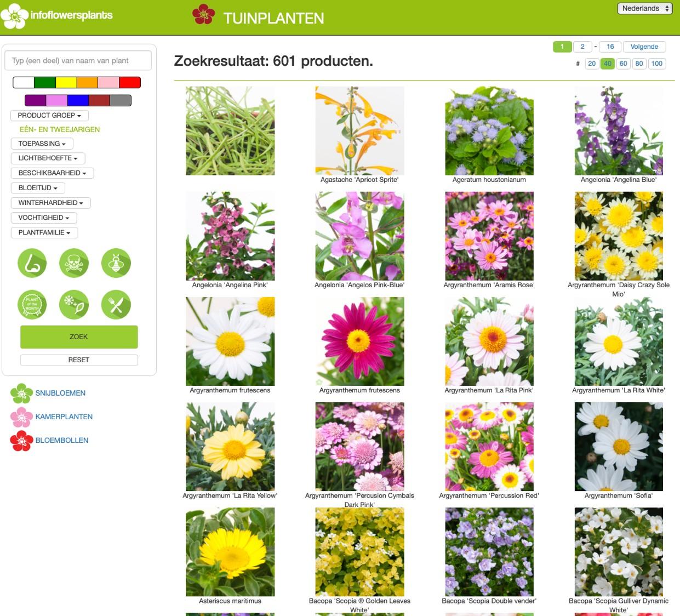Open Angelonia 'Angelina Pink' thumbnail
The image size is (680, 616).
coord(230,236)
